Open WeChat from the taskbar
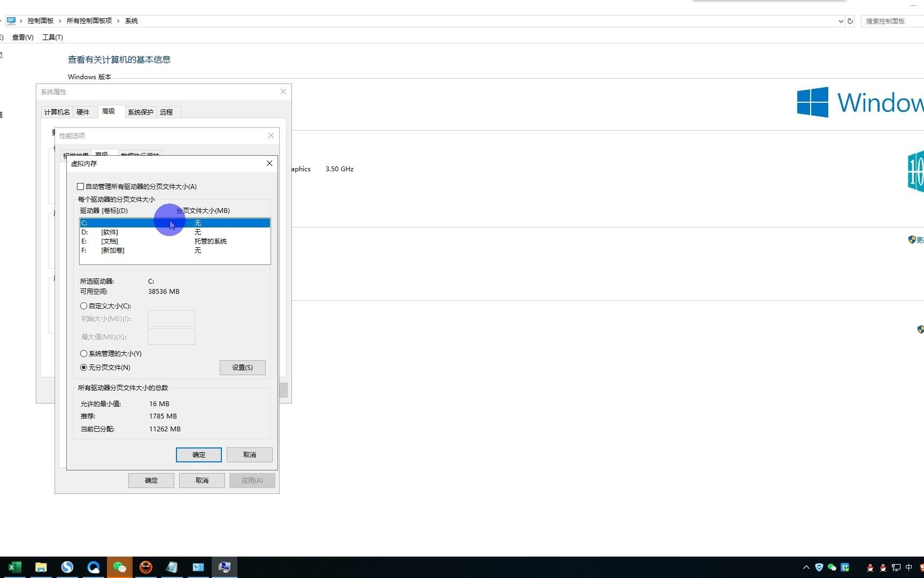The height and width of the screenshot is (578, 924). pos(119,567)
